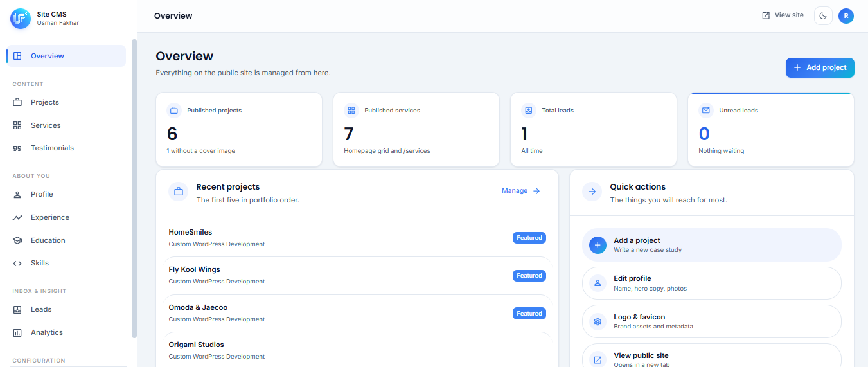
Task: Open the Total leads stat card
Action: point(594,130)
